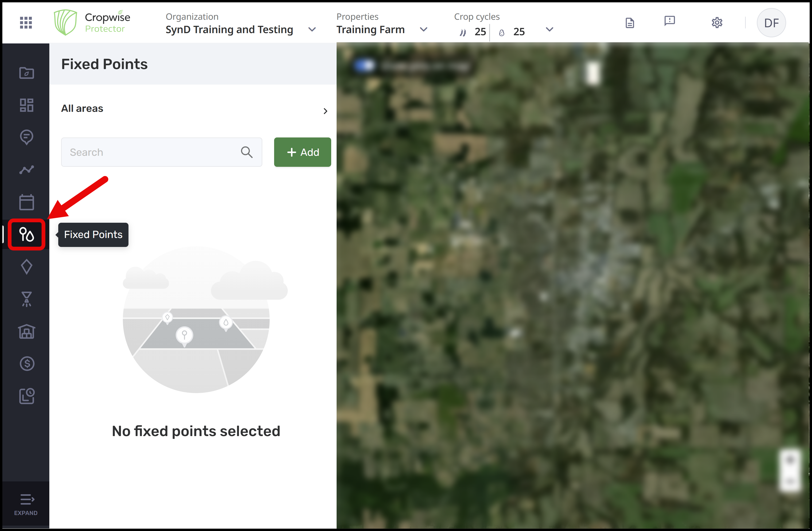Open the settings gear icon
The image size is (812, 531).
coord(717,23)
